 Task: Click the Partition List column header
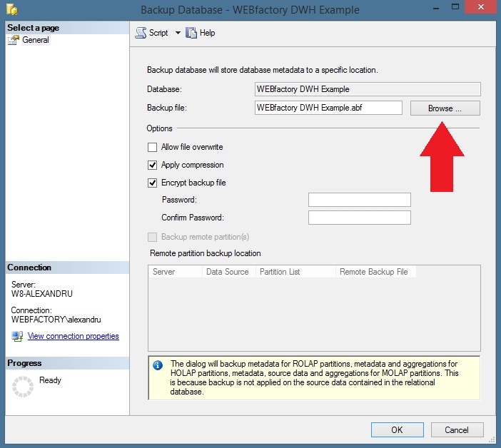pyautogui.click(x=279, y=272)
